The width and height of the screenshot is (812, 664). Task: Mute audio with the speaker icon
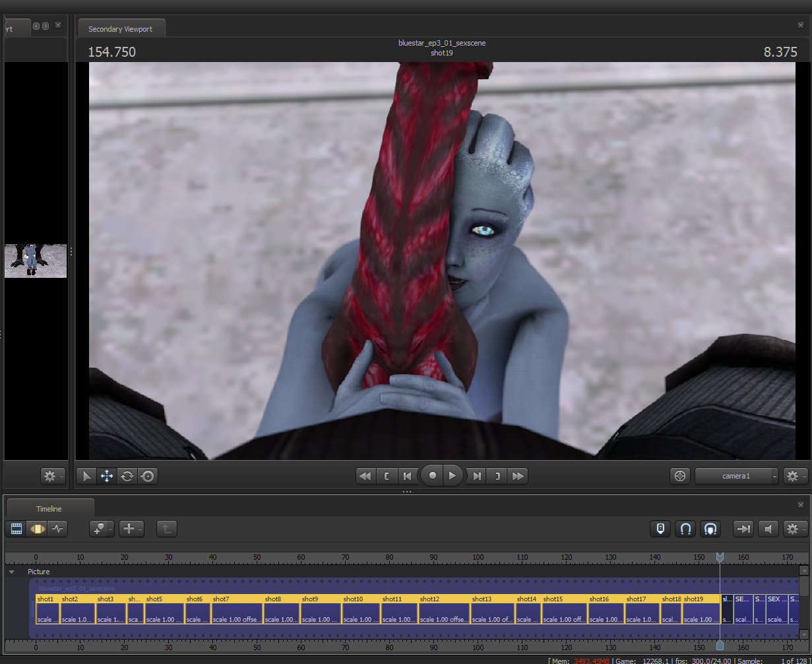(768, 529)
